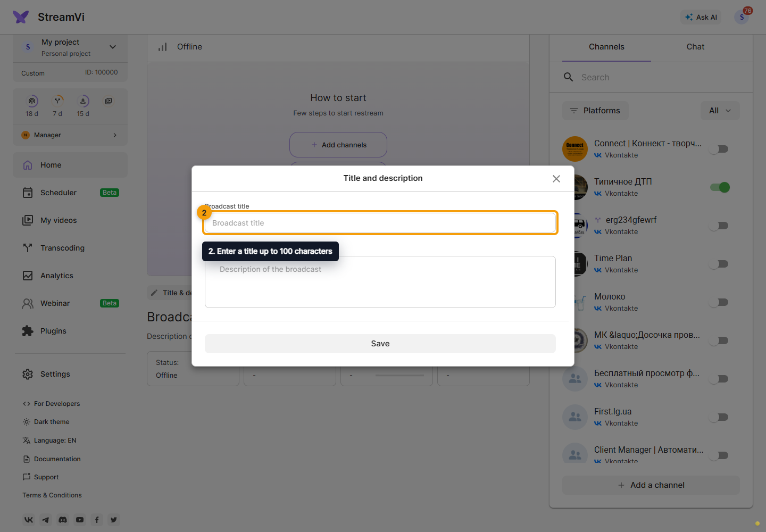Image resolution: width=766 pixels, height=532 pixels.
Task: Enable the Молоко channel toggle
Action: click(x=720, y=302)
